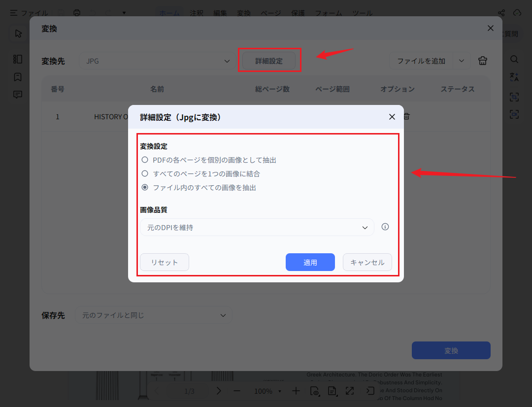This screenshot has width=532, height=407.
Task: Click the ファイルを追加 button
Action: [421, 61]
